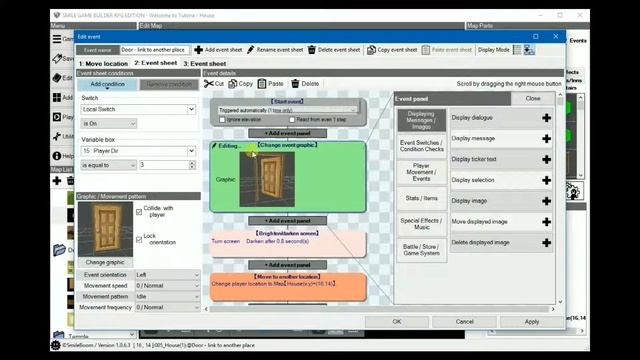Open the Movement pattern dropdown
The height and width of the screenshot is (360, 640).
click(x=167, y=297)
